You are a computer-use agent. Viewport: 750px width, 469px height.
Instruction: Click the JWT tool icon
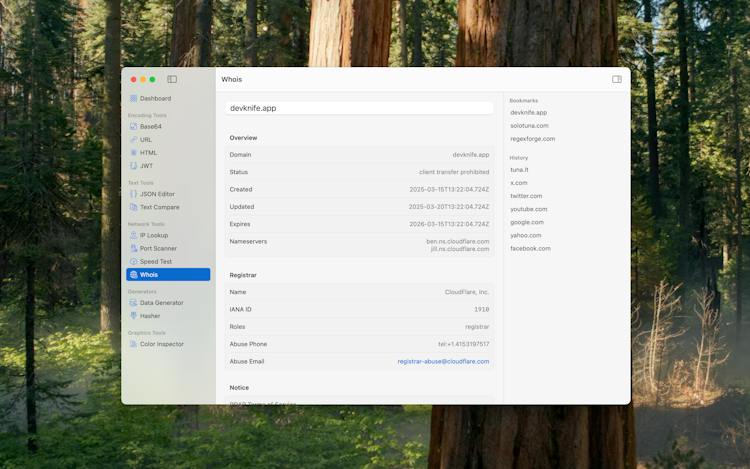point(133,166)
